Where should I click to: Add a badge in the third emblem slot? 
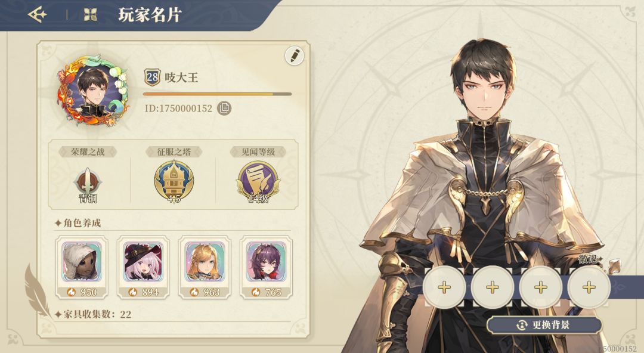tap(540, 287)
